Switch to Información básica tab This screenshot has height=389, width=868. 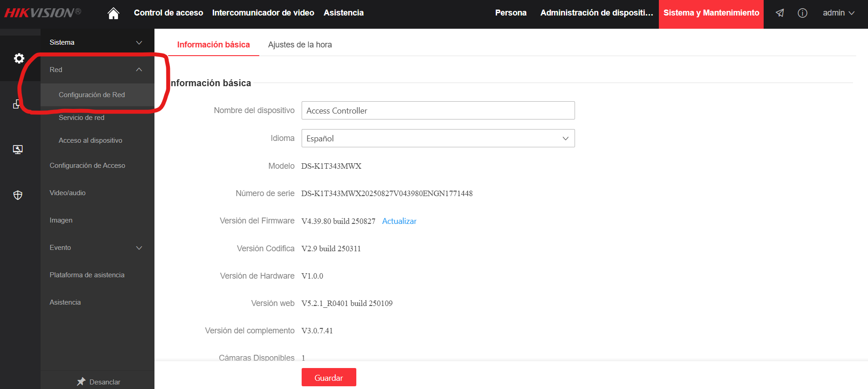click(x=213, y=45)
